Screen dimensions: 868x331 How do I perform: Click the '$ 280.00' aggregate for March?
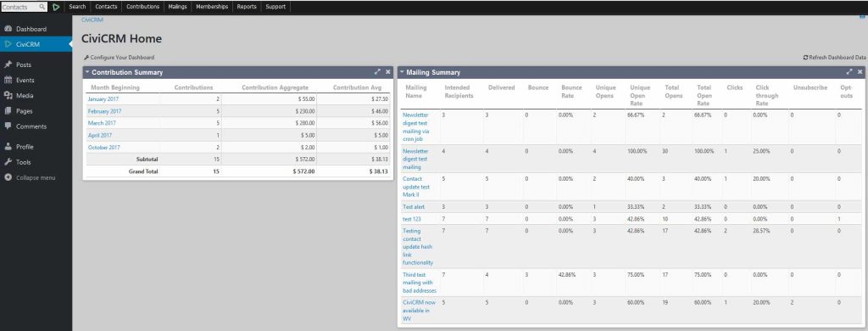pos(305,123)
